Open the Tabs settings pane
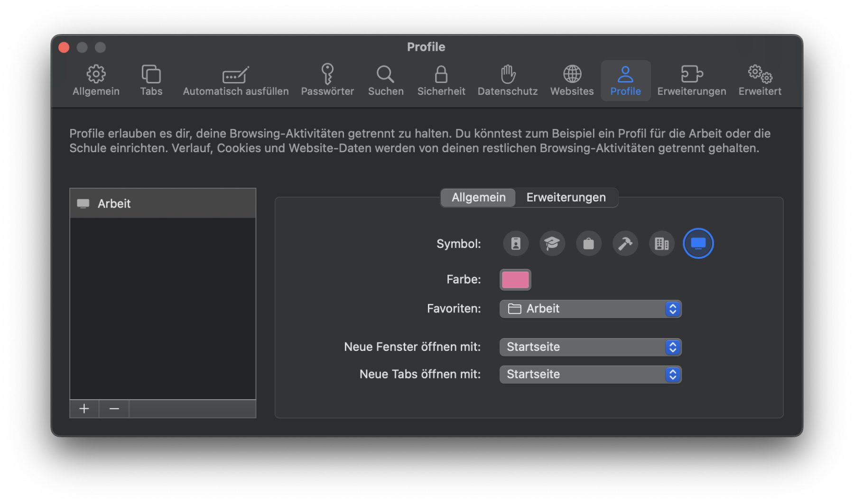The image size is (854, 504). (151, 81)
